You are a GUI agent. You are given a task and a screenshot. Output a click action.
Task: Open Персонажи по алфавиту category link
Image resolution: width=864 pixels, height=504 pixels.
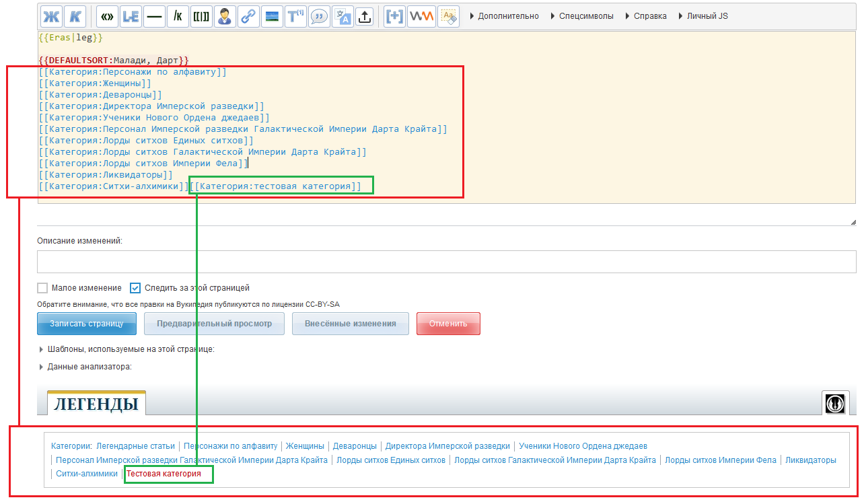click(x=230, y=445)
